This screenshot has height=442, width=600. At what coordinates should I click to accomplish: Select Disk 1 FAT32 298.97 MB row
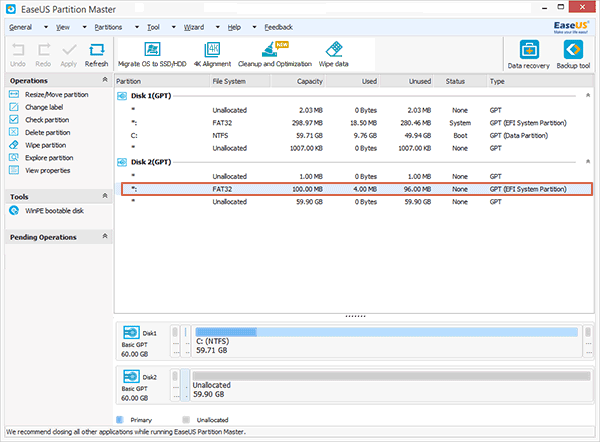click(x=354, y=123)
